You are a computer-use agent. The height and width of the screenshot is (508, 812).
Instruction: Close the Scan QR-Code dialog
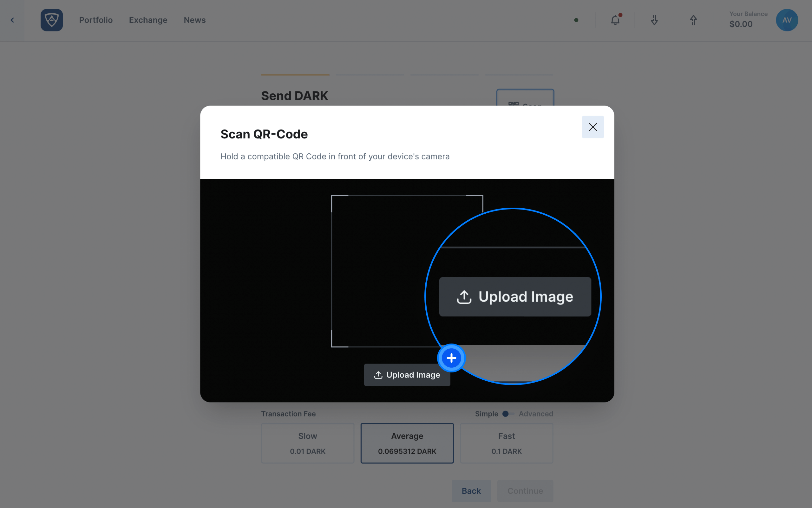pyautogui.click(x=593, y=127)
